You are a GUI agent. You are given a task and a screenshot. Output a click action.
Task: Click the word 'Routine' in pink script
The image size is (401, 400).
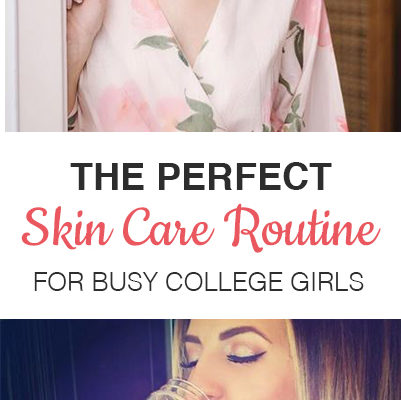[x=302, y=228]
